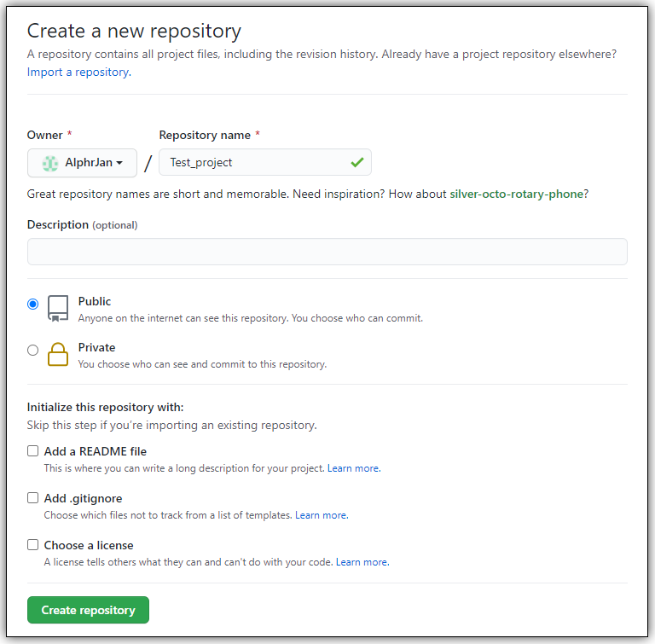Click the green checkmark in name field
This screenshot has width=655, height=644.
[356, 162]
